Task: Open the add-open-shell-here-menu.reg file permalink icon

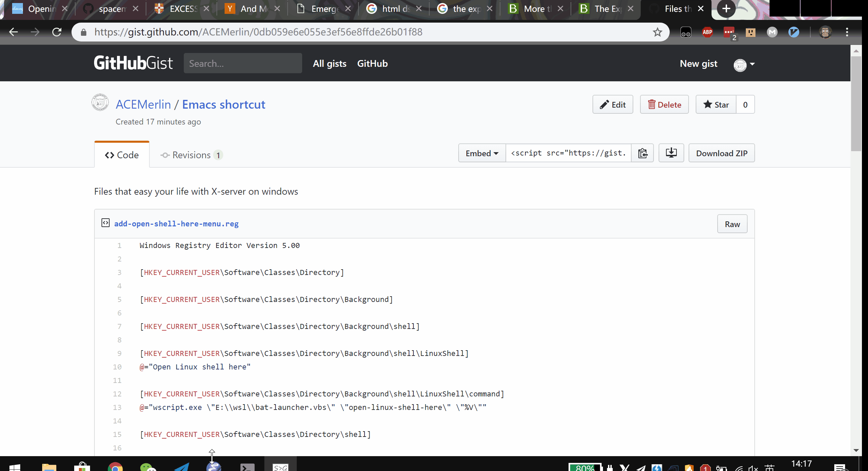Action: [x=106, y=223]
